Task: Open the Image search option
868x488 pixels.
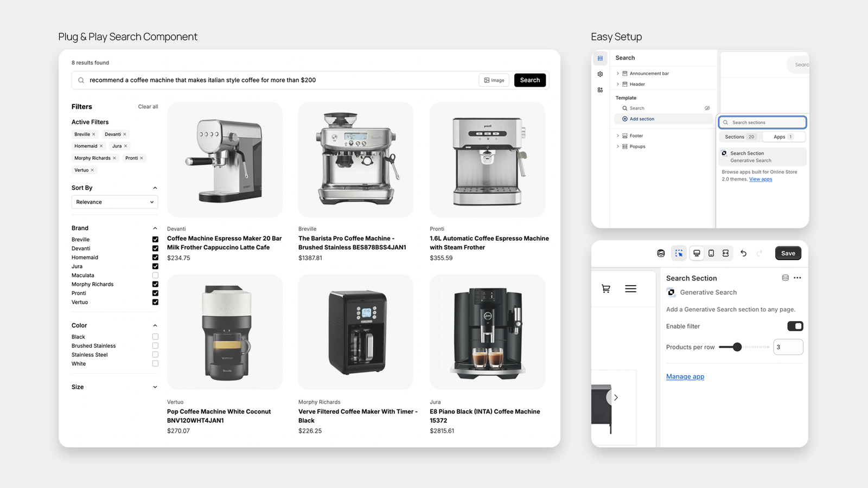Action: click(x=494, y=80)
